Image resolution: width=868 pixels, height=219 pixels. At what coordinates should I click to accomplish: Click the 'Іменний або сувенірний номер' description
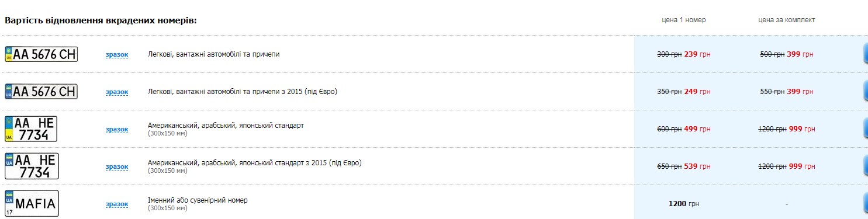tap(198, 200)
